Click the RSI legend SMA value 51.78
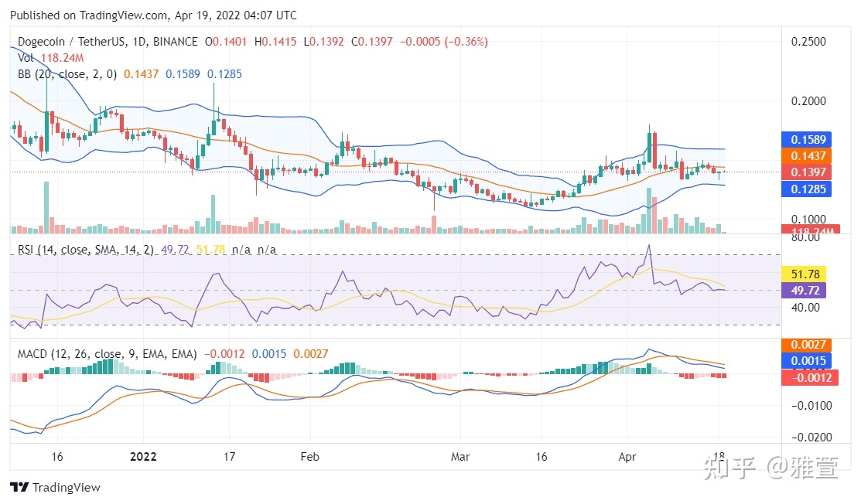The width and height of the screenshot is (861, 504). [x=210, y=250]
